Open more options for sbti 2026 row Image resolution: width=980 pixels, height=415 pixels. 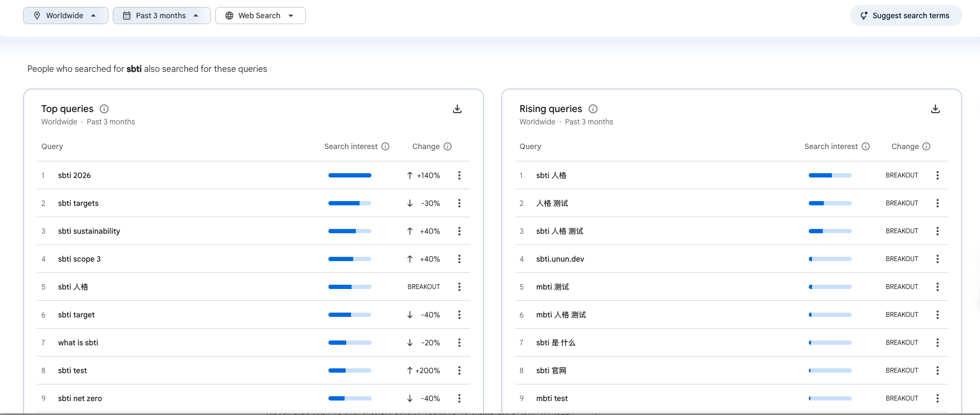pyautogui.click(x=459, y=175)
